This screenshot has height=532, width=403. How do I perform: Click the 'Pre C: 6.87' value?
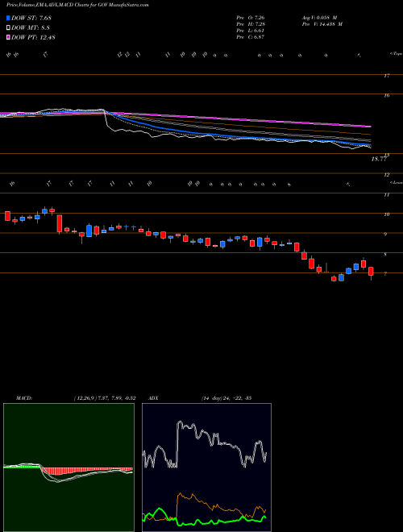coord(251,37)
